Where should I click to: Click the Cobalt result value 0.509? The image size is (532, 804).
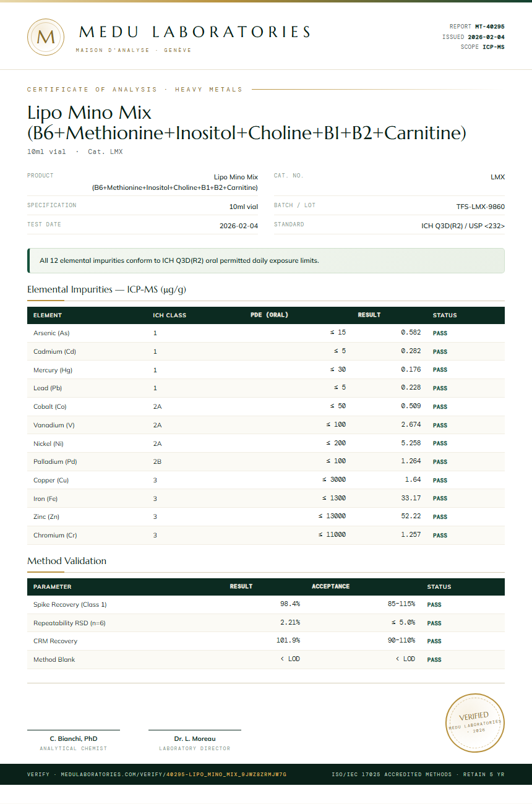tap(411, 406)
